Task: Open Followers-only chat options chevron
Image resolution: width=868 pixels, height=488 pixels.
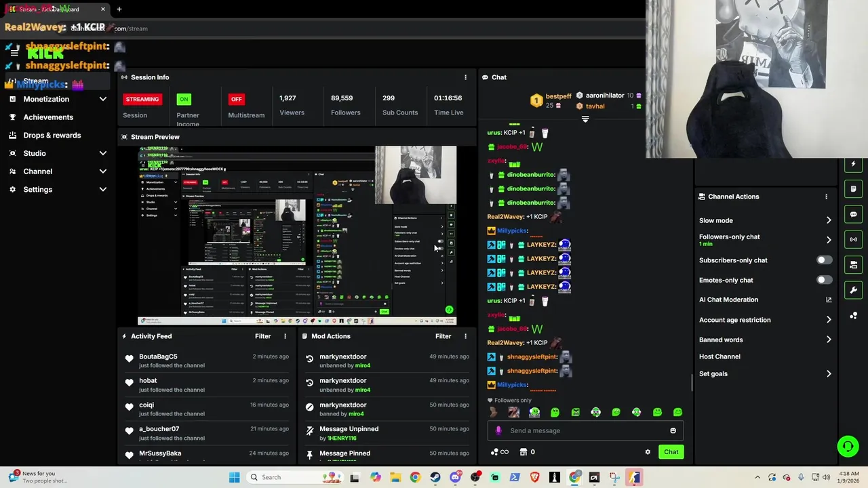Action: [829, 240]
